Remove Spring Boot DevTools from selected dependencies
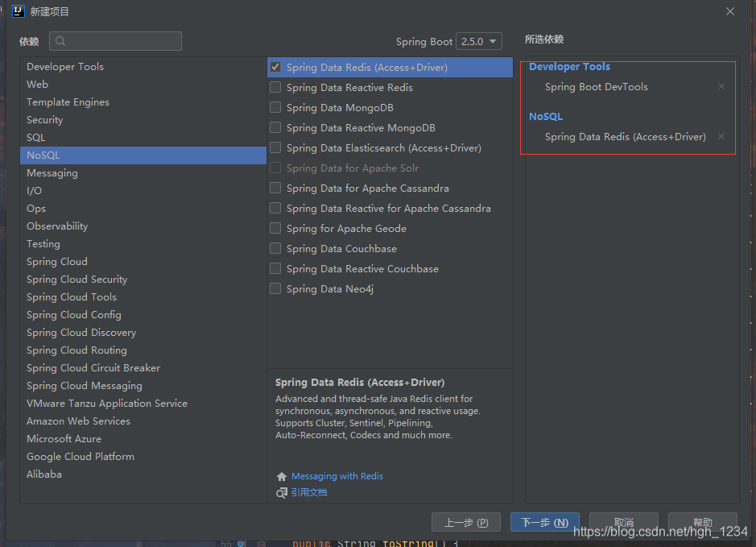This screenshot has height=547, width=756. tap(721, 86)
